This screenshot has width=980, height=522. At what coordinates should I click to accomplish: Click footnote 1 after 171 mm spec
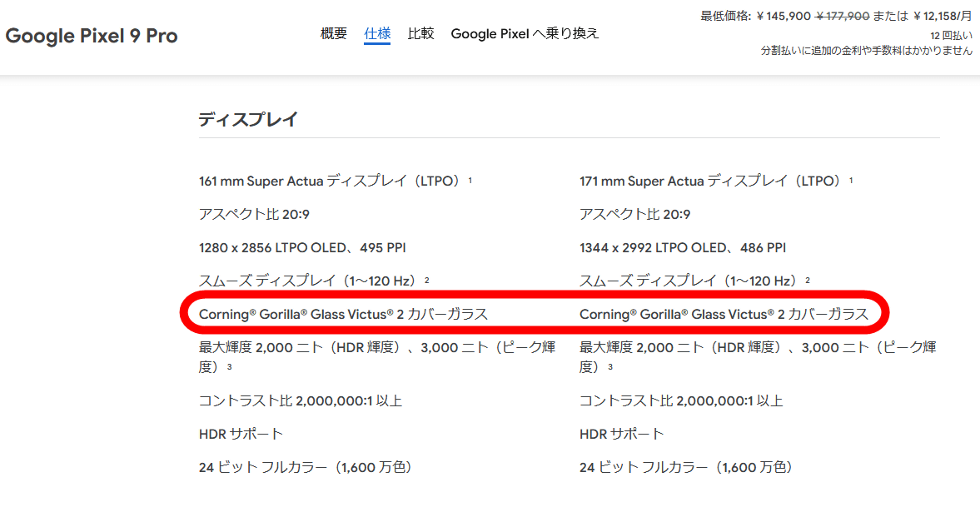pos(851,180)
